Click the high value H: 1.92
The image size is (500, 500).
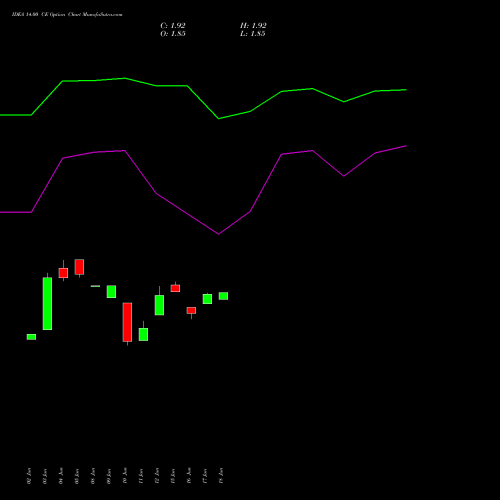(x=253, y=26)
